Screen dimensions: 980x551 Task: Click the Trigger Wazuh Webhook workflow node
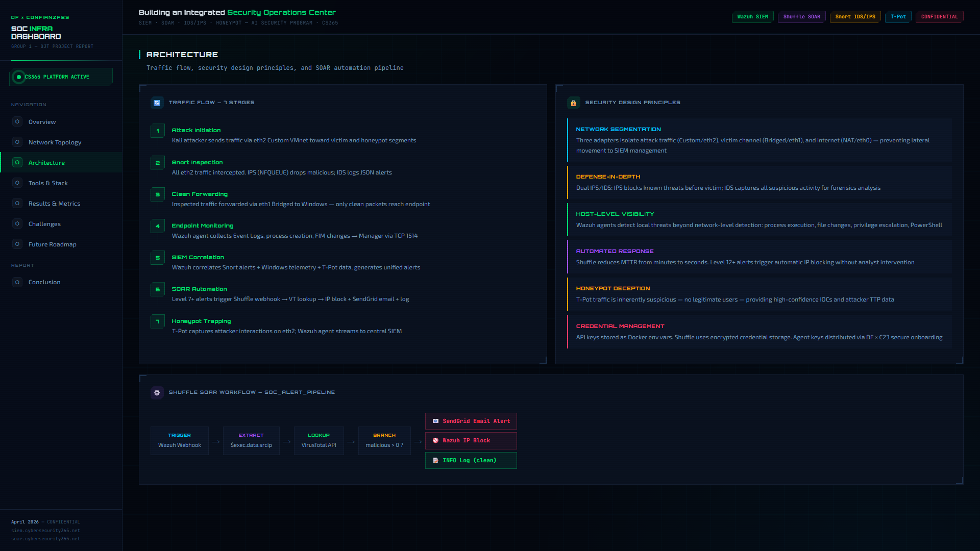(x=179, y=440)
